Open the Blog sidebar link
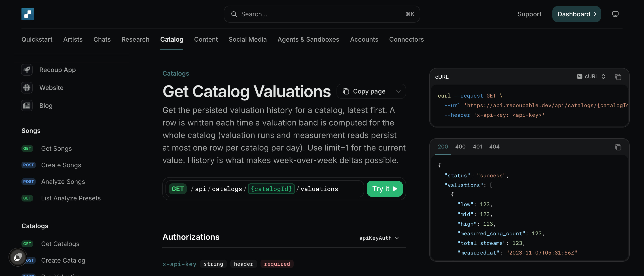The image size is (644, 276). (x=46, y=106)
